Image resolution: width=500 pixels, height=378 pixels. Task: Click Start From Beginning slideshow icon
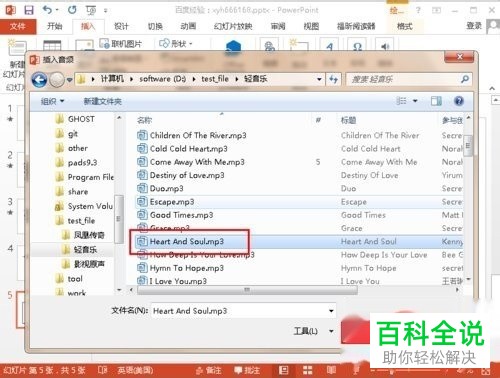pyautogui.click(x=91, y=11)
